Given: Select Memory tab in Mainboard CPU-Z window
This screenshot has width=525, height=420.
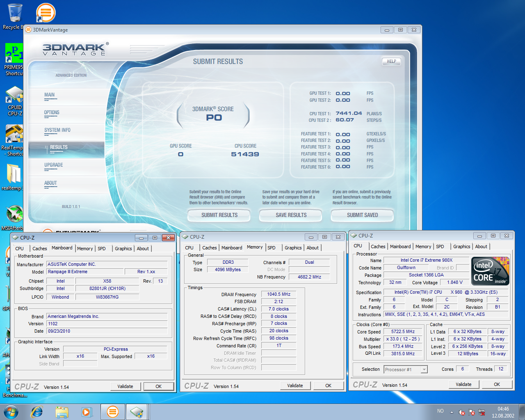Looking at the screenshot, I should click(85, 249).
